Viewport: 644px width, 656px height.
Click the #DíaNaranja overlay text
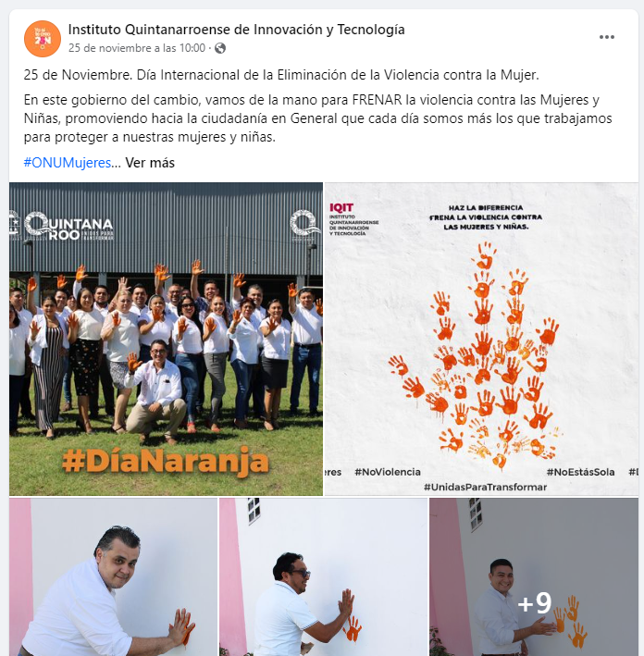(166, 461)
